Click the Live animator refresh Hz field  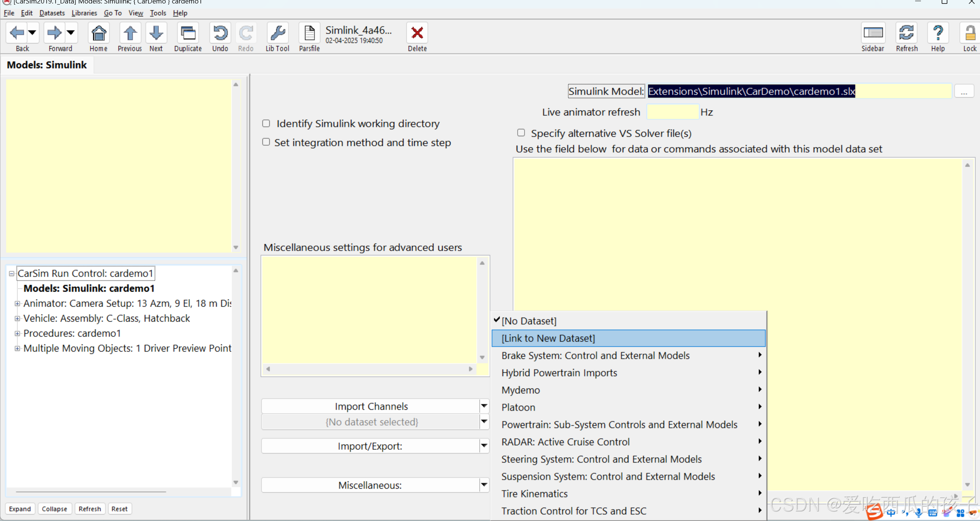(672, 112)
